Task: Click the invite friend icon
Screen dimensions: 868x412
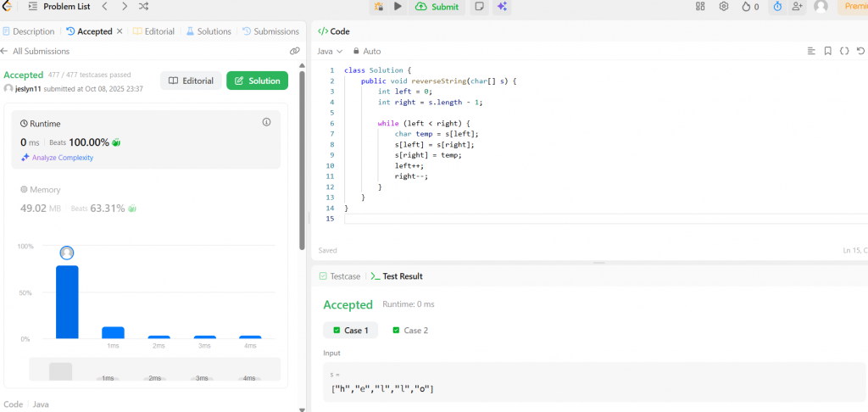Action: tap(797, 7)
